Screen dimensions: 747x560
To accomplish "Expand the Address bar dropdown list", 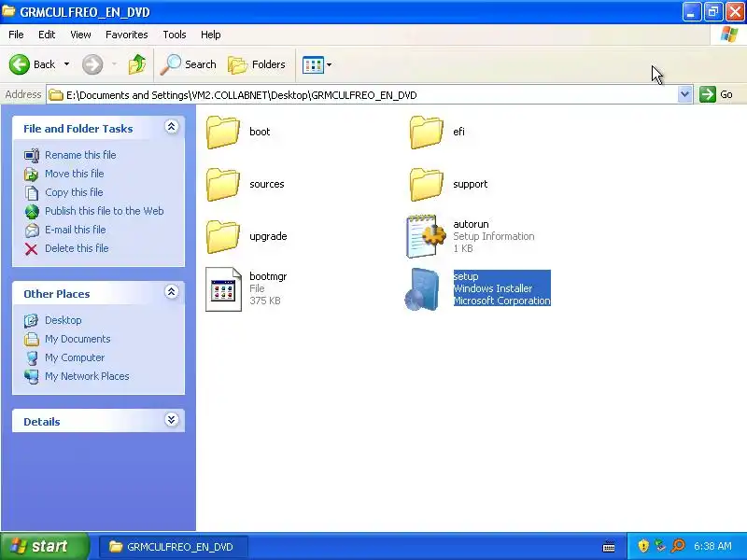I will (x=684, y=94).
